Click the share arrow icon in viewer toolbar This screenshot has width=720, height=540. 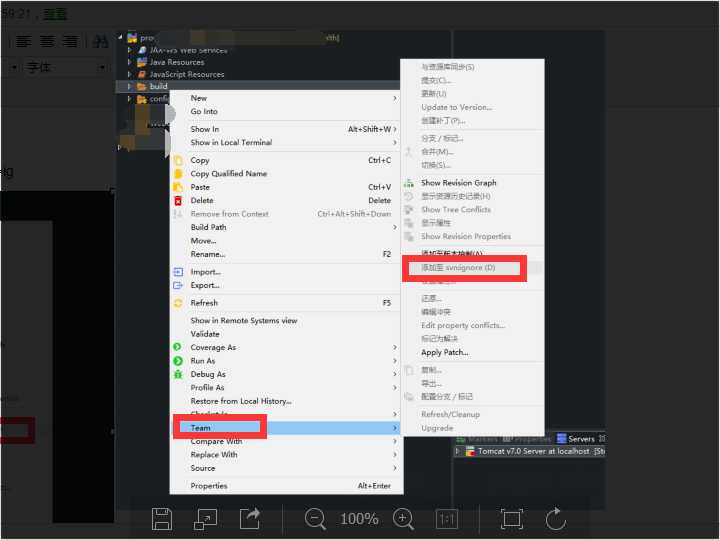tap(250, 518)
